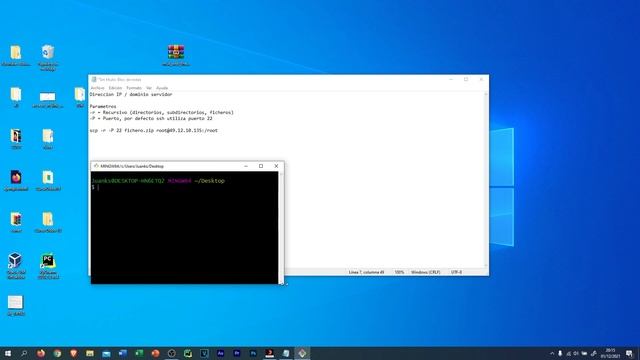Open the Mail app in the taskbar
Screen dimensions: 640x360
pyautogui.click(x=106, y=353)
